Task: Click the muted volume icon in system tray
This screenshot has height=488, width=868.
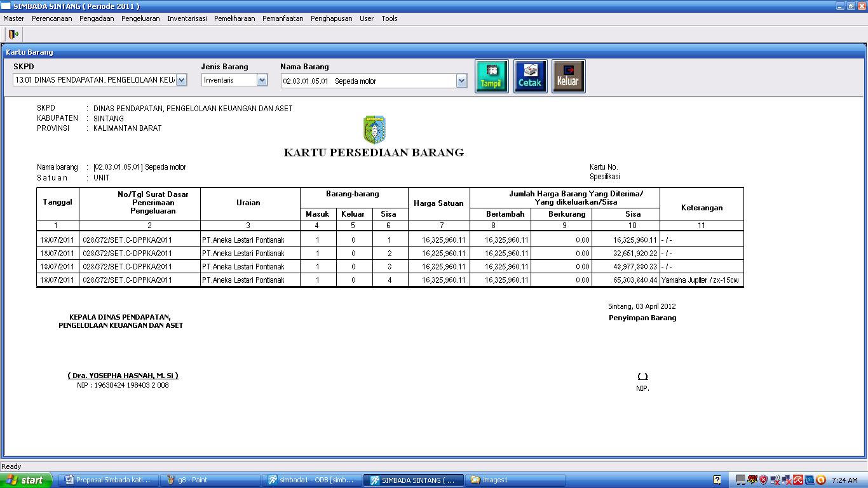Action: click(x=775, y=480)
